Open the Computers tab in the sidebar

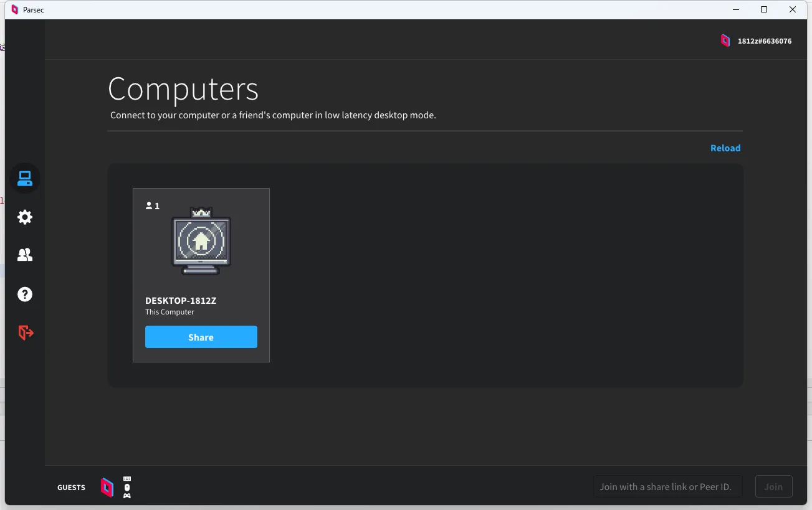pyautogui.click(x=25, y=179)
